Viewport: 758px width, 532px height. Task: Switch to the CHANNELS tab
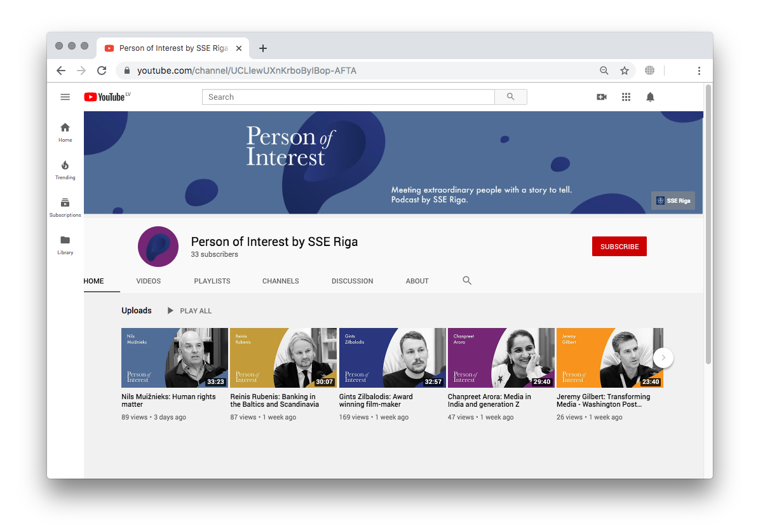point(281,281)
